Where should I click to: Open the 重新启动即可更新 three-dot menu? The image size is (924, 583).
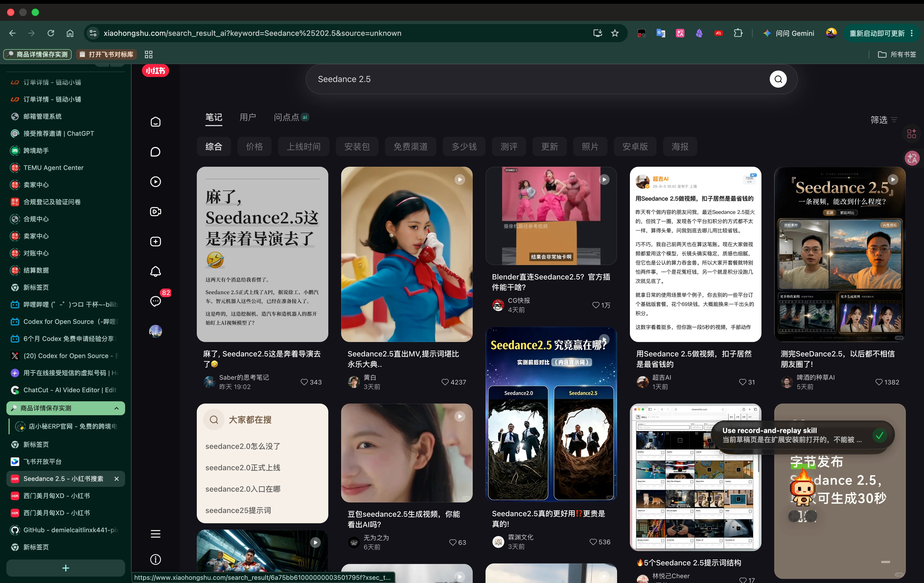pos(912,33)
